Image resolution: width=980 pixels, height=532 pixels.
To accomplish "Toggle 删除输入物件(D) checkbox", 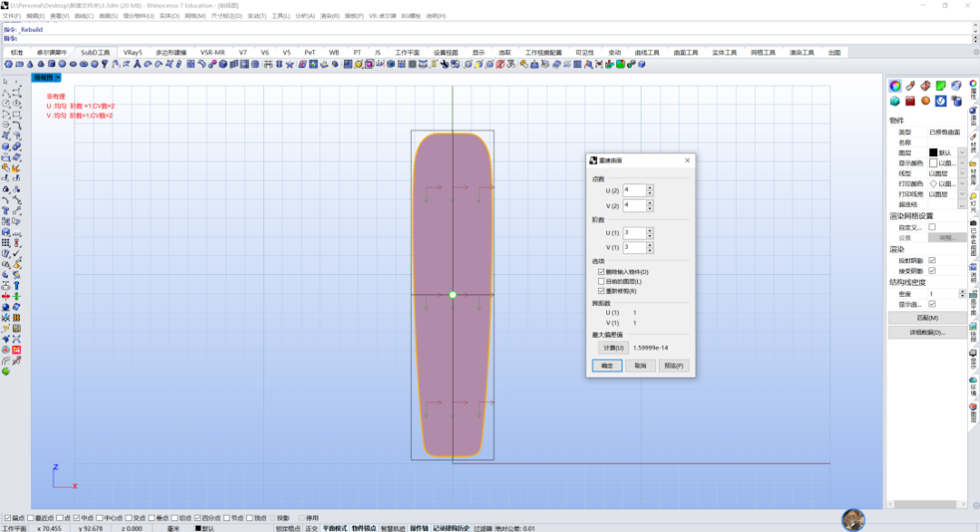I will tap(602, 272).
